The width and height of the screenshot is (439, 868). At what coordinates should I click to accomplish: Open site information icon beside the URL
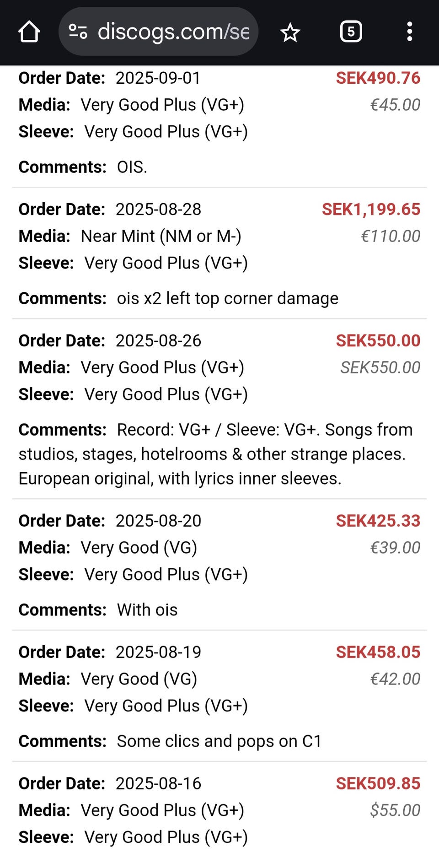coord(78,32)
